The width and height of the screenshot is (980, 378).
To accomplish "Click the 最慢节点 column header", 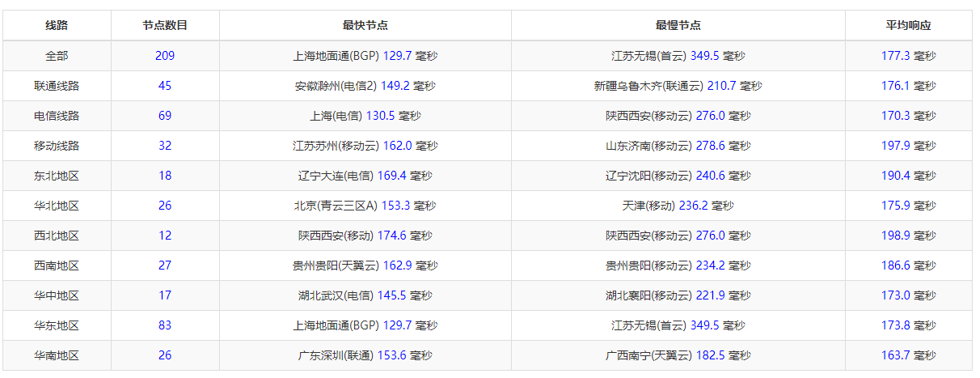I will pos(678,25).
